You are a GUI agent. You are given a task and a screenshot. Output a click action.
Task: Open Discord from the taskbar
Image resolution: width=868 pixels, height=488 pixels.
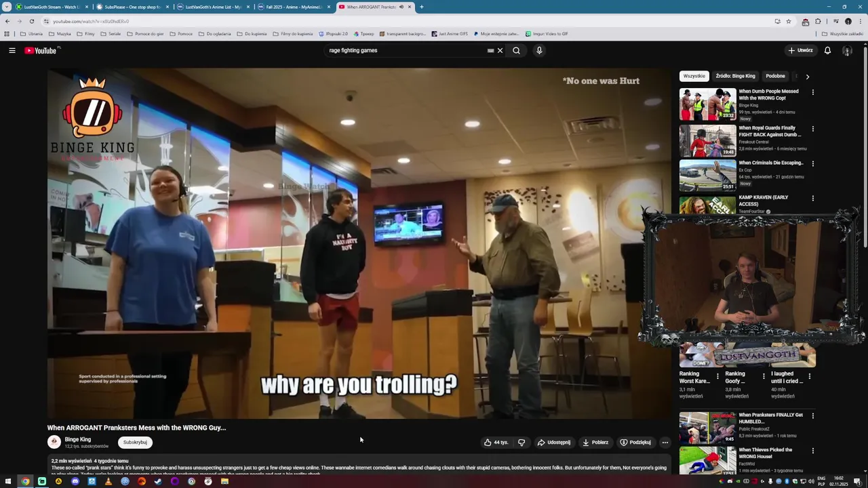tap(75, 481)
